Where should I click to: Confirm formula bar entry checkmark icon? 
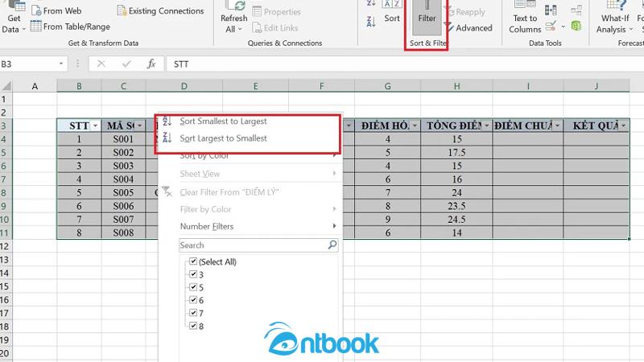[x=126, y=64]
